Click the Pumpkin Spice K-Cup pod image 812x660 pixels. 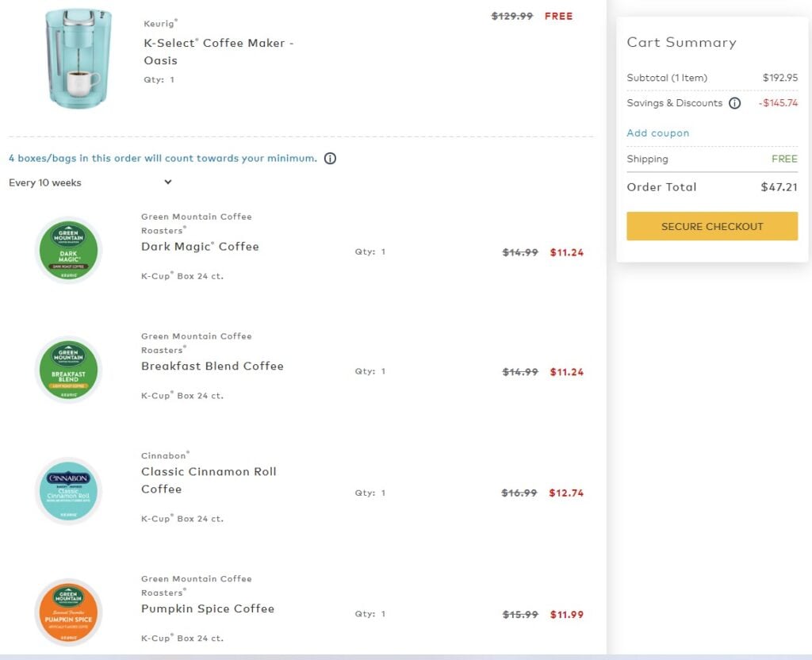(69, 612)
